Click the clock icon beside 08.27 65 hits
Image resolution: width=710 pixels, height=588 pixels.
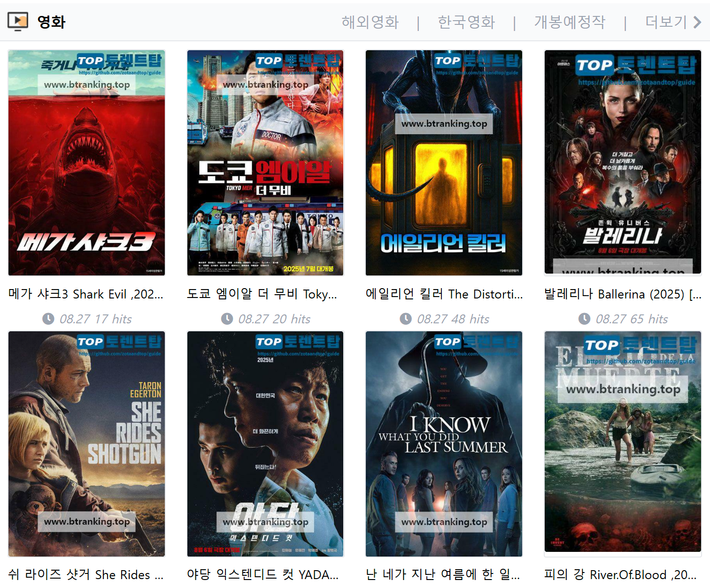(584, 319)
